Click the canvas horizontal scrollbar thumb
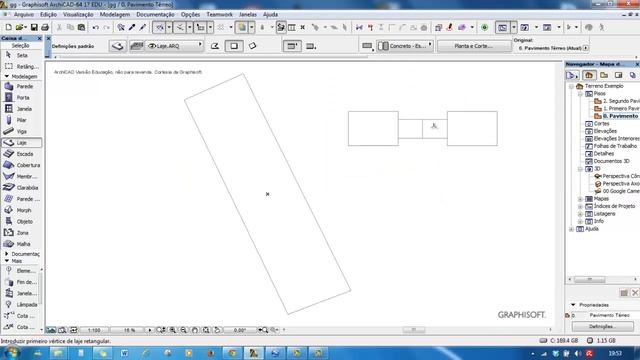Screen dimensions: 640x360 (x=414, y=330)
